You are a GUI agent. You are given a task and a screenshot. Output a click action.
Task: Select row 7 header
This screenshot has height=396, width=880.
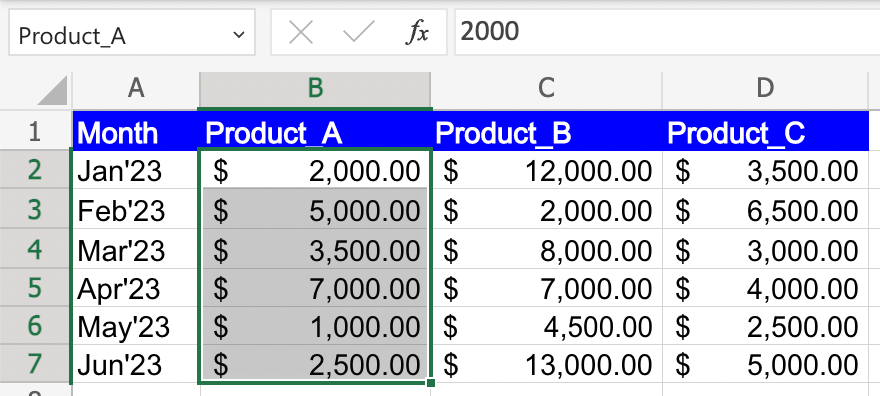click(35, 364)
